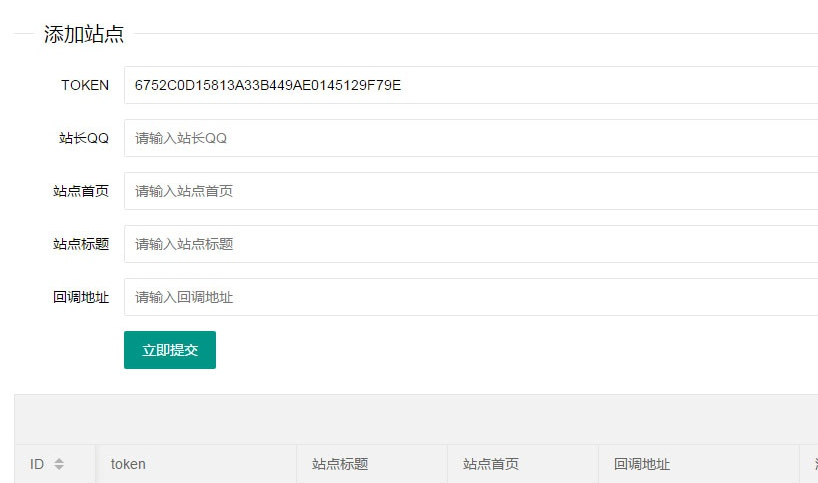818x483 pixels.
Task: Click into the TOKEN input field
Action: coord(470,85)
